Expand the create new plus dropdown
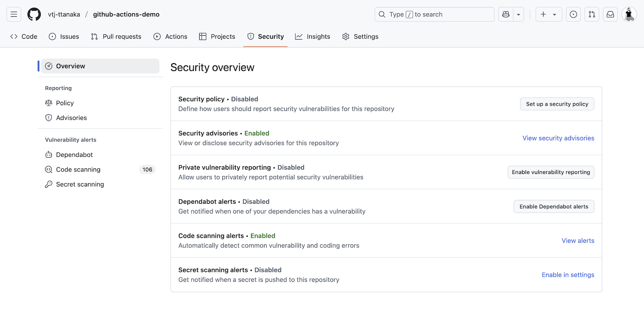This screenshot has height=314, width=644. [x=548, y=14]
